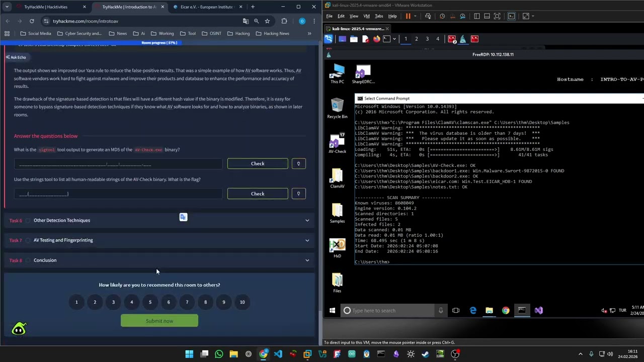Click Send Ctrl+Alt+Del icon in VMware
644x362 pixels.
[428, 16]
